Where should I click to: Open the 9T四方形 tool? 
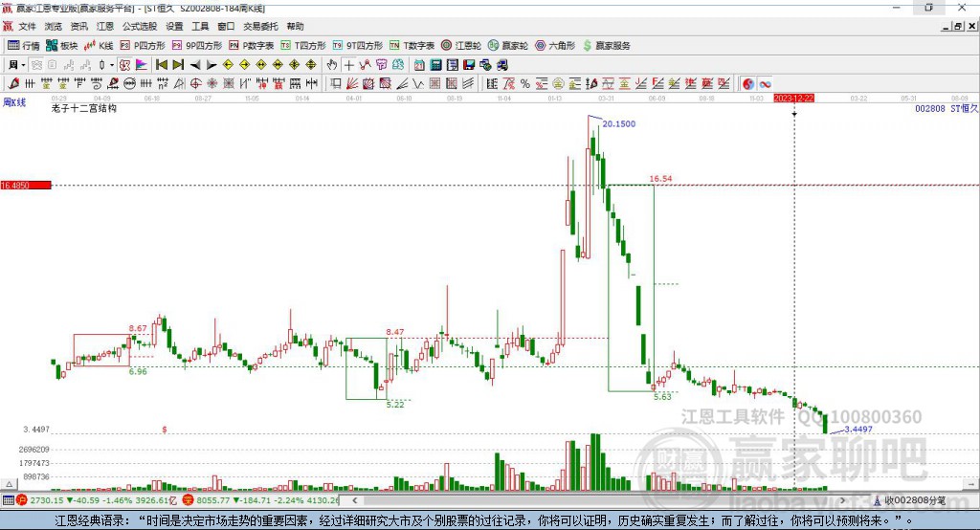pos(358,46)
